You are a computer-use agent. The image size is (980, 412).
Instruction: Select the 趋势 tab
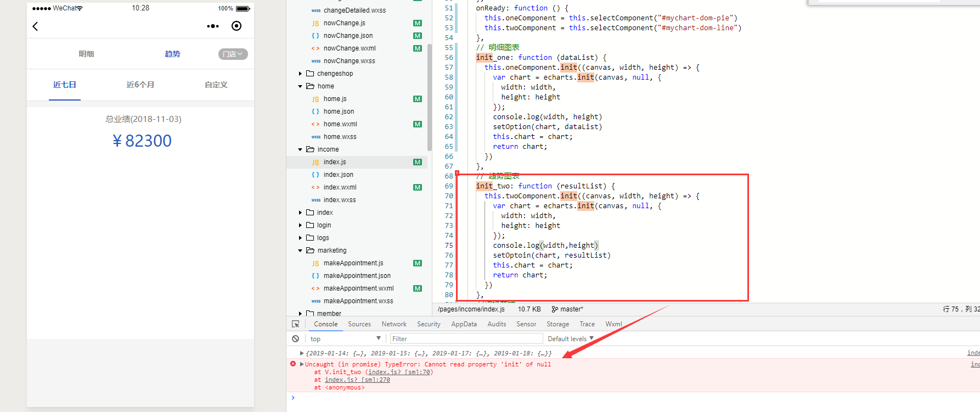pyautogui.click(x=172, y=54)
